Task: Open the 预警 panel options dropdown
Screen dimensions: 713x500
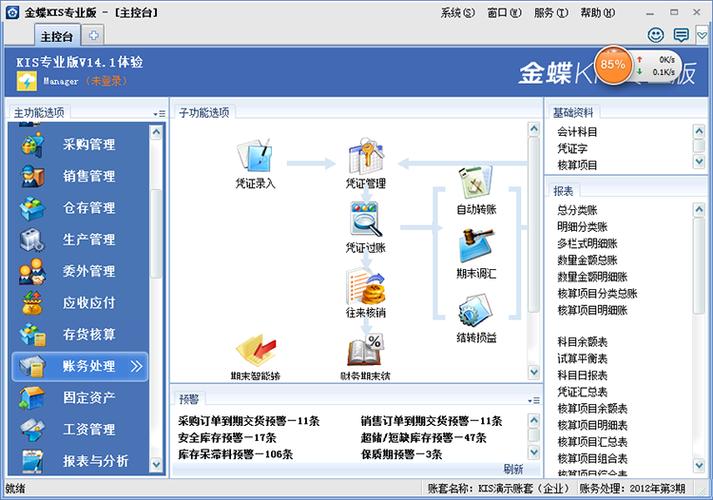Action: point(534,400)
